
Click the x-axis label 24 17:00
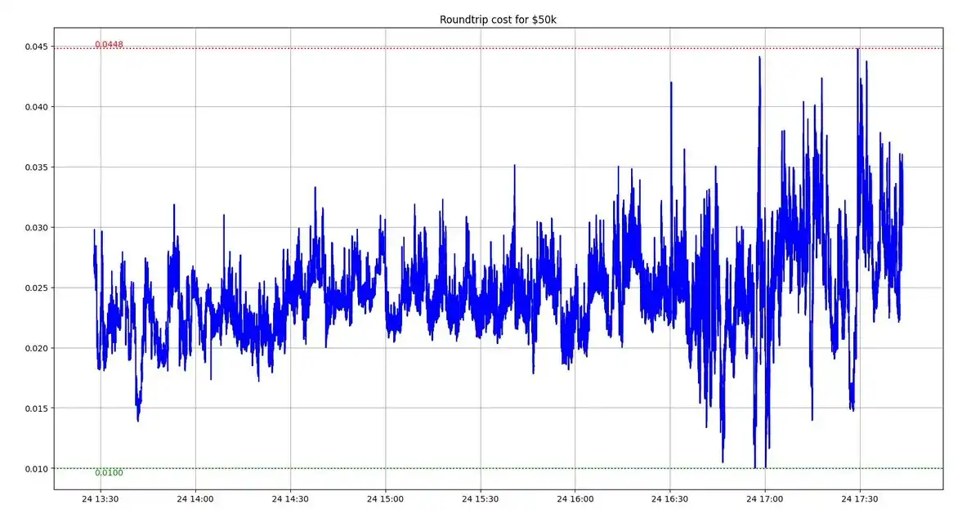[x=764, y=498]
